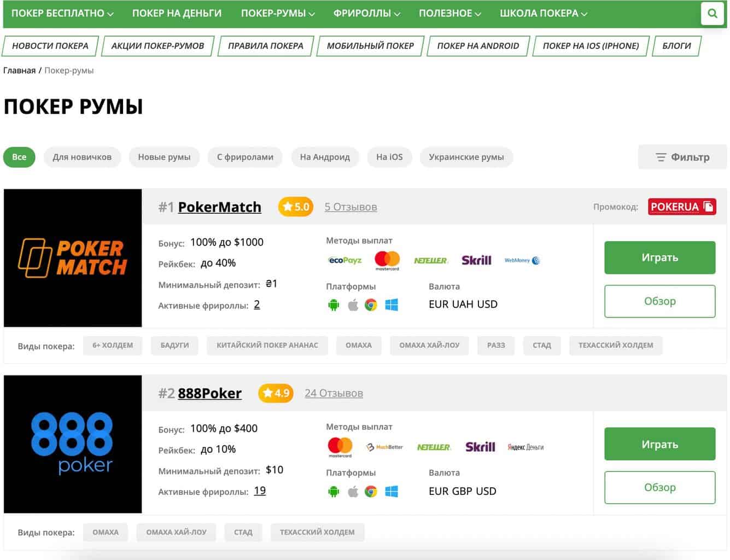Click the Chrome icon under 888Poker platforms
Image resolution: width=730 pixels, height=560 pixels.
point(371,492)
